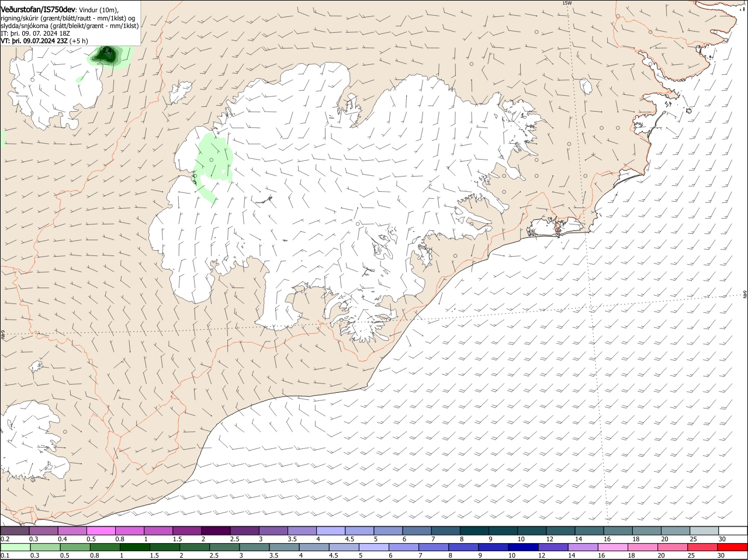
Task: Click the 'IT: þri. 09. 07. 2024 18Z' line
Action: click(35, 33)
